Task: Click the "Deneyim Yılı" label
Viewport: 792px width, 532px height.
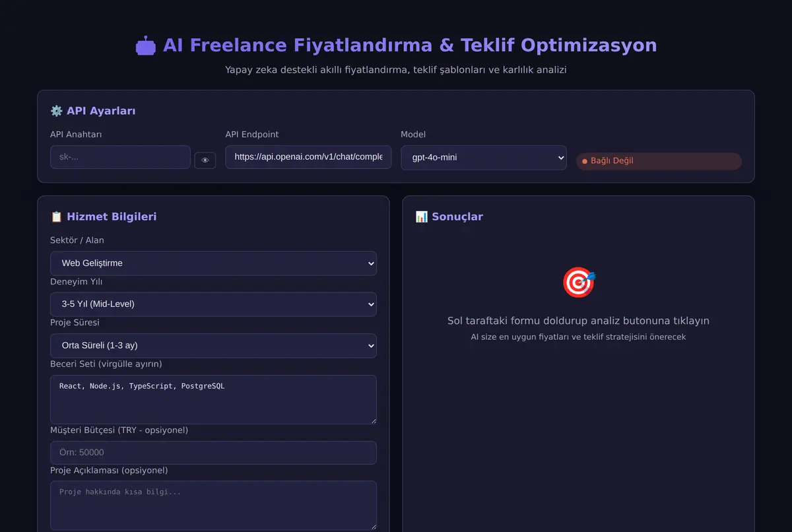Action: 77,282
